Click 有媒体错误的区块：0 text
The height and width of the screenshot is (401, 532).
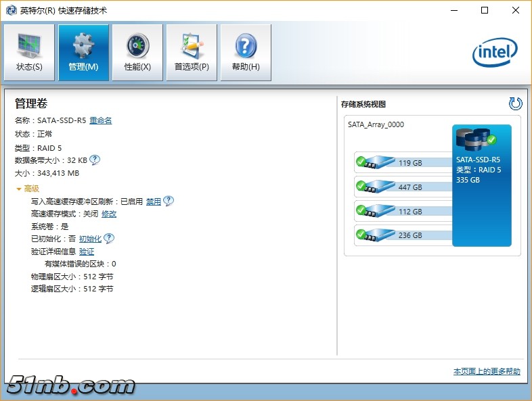81,264
